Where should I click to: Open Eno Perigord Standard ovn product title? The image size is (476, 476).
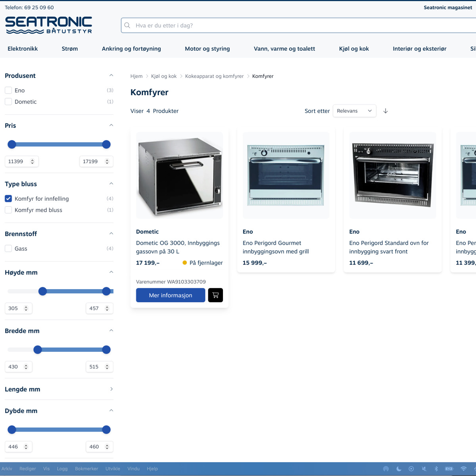[389, 247]
